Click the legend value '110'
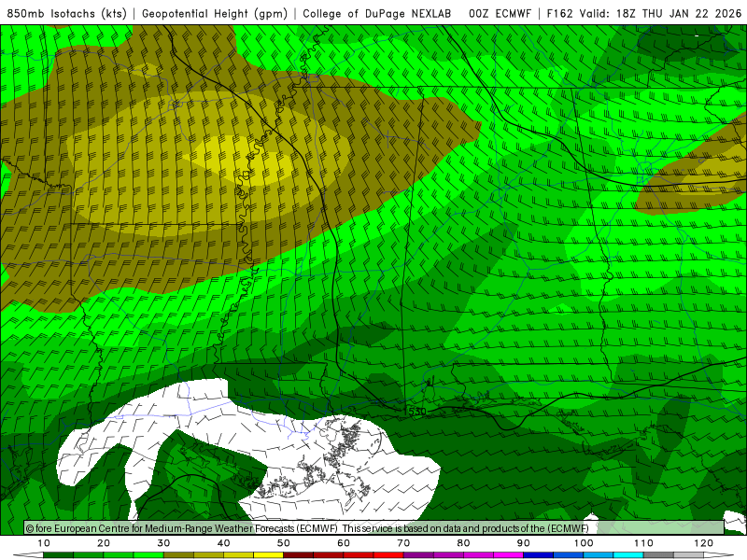The height and width of the screenshot is (560, 747). click(643, 543)
